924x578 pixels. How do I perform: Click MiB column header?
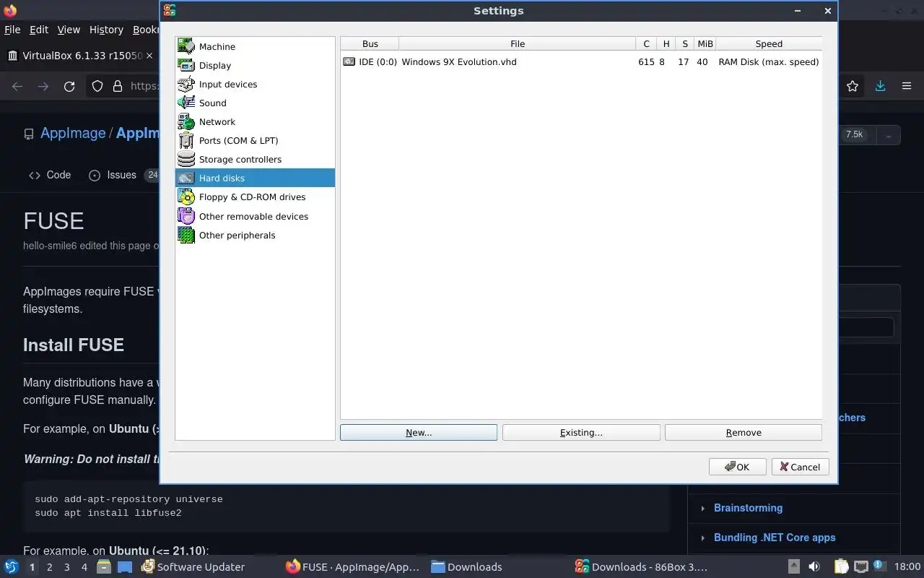tap(705, 43)
